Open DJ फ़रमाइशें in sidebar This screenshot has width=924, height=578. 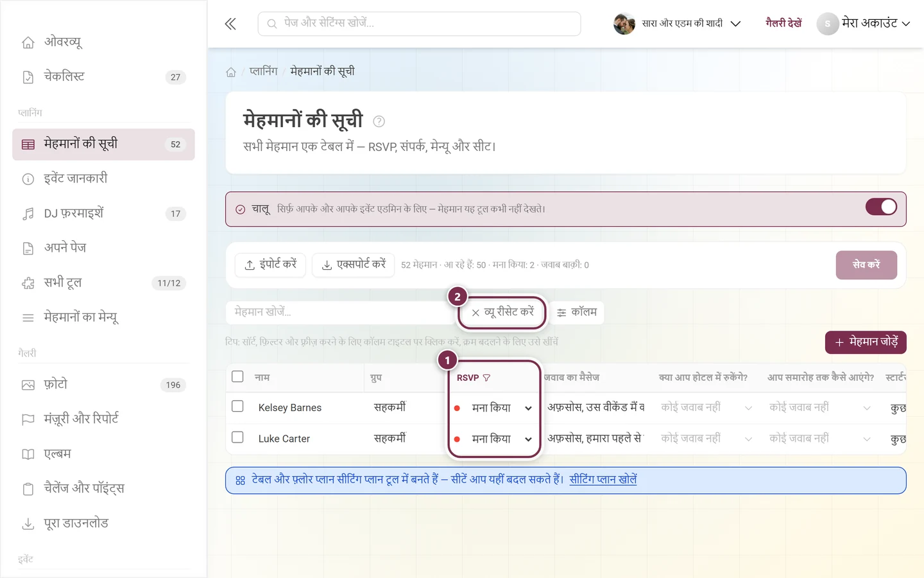tap(103, 213)
